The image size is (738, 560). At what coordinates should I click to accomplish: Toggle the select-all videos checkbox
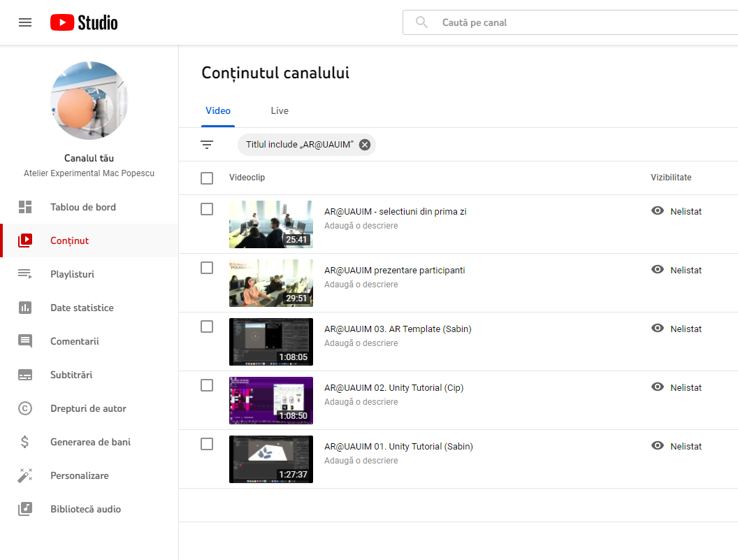207,178
